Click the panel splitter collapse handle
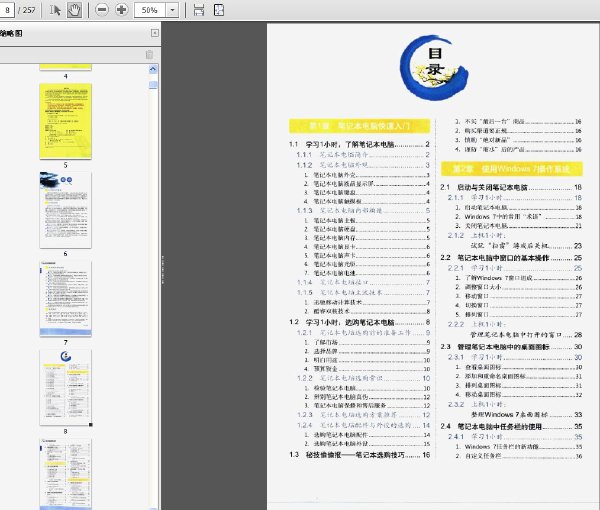 (162, 270)
